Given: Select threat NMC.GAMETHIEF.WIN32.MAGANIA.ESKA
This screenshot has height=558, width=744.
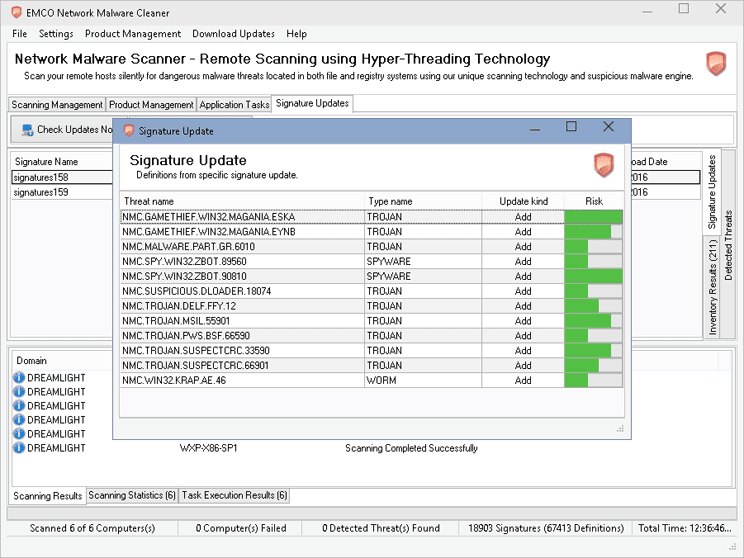Looking at the screenshot, I should point(242,217).
